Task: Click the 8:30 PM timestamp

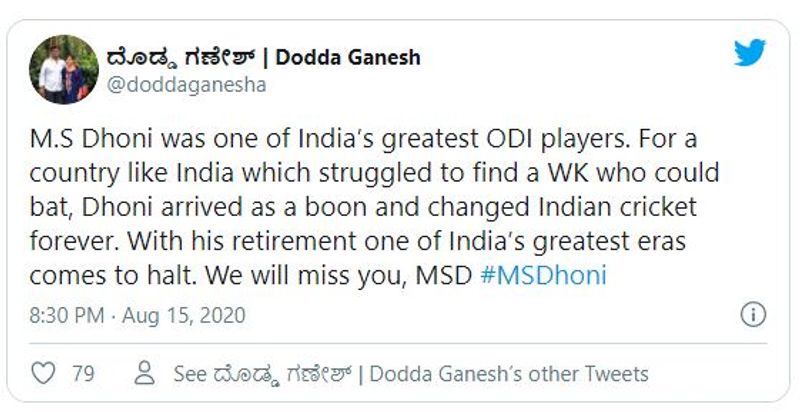Action: (x=66, y=316)
